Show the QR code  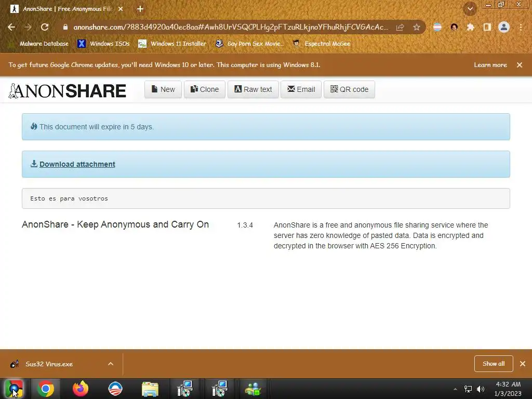pos(349,89)
